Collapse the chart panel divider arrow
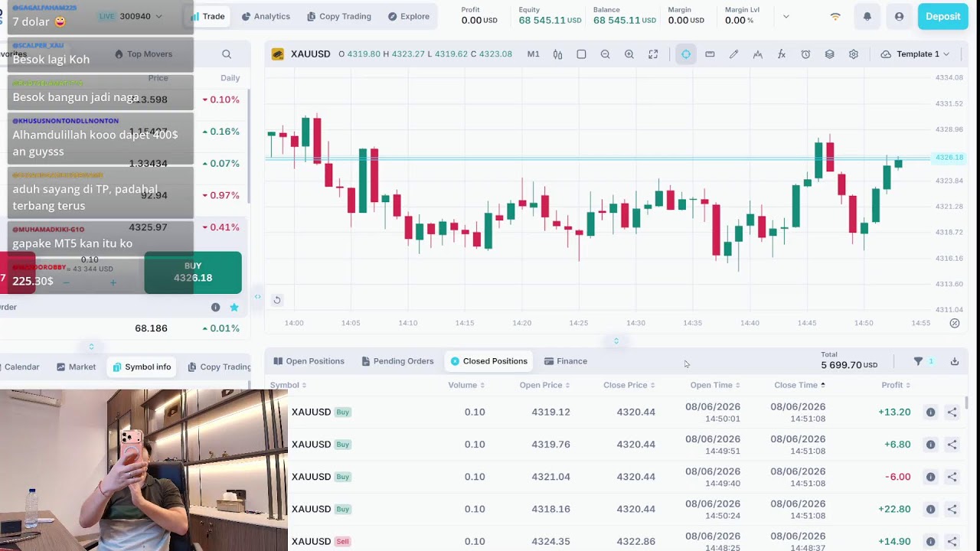This screenshot has width=980, height=551. (616, 341)
